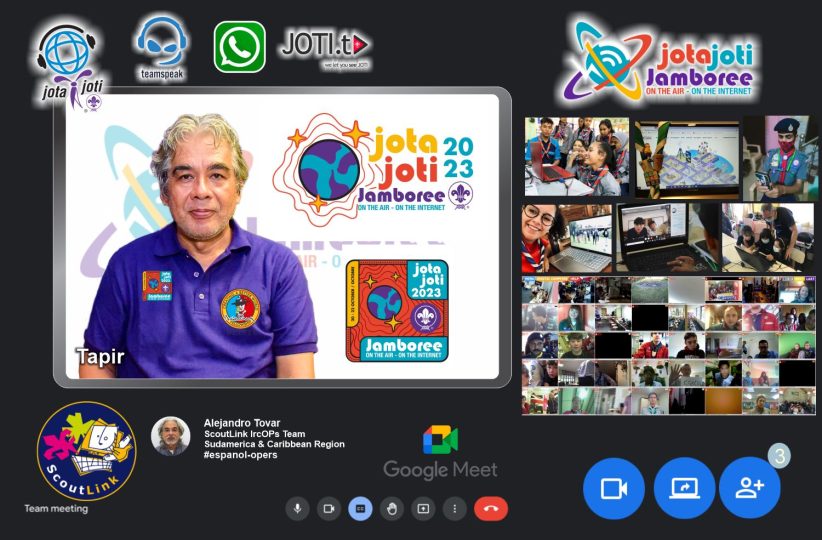Click the WhatsApp icon
Screen dimensions: 822x540
tap(240, 47)
